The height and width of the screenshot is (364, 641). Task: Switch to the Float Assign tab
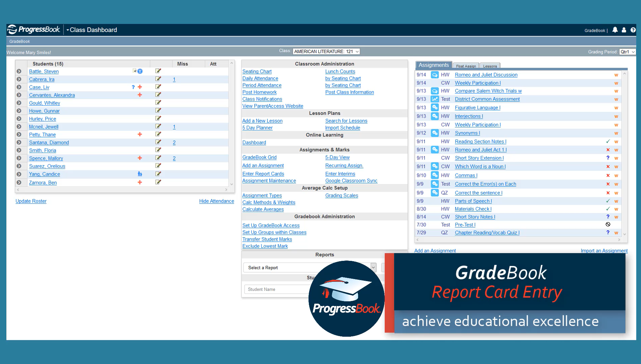466,66
